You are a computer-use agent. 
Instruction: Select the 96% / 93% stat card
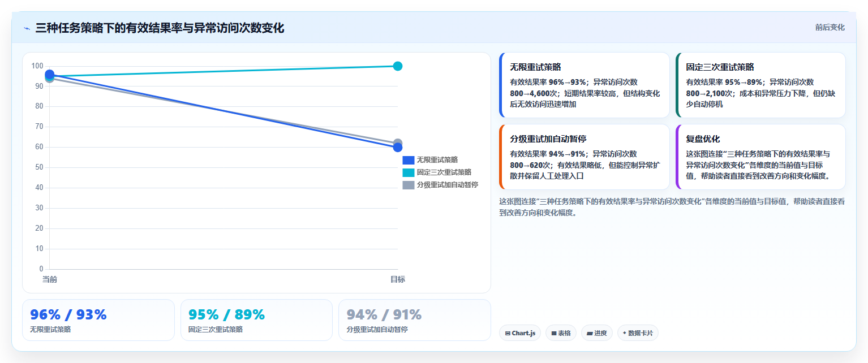[98, 320]
